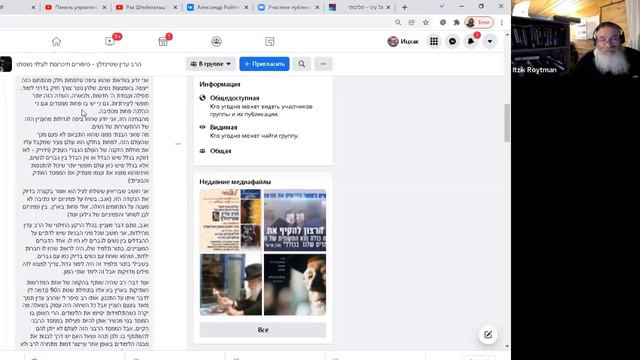Image resolution: width=640 pixels, height=360 pixels.
Task: Click the 'Видимая' text
Action: click(223, 127)
